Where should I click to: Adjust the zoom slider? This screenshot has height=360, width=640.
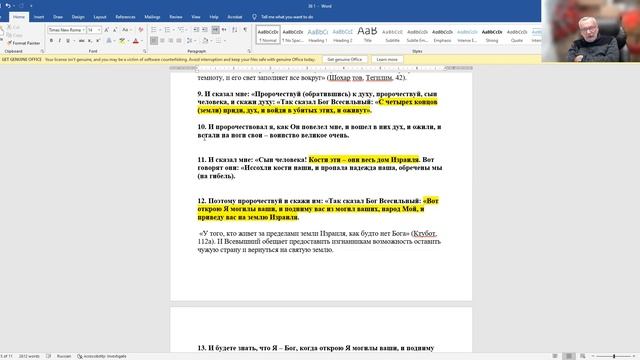614,356
